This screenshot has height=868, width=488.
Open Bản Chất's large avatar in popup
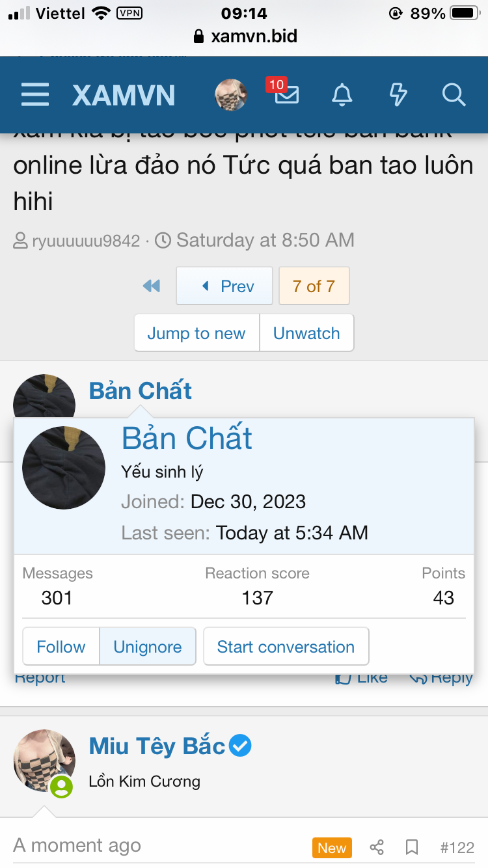tap(64, 467)
